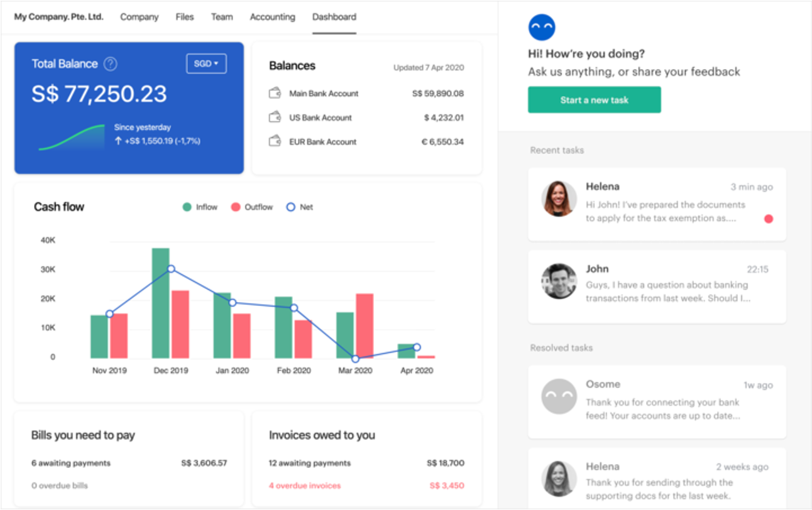This screenshot has height=510, width=812.
Task: Click the help question mark beside Total Balance
Action: tap(111, 63)
